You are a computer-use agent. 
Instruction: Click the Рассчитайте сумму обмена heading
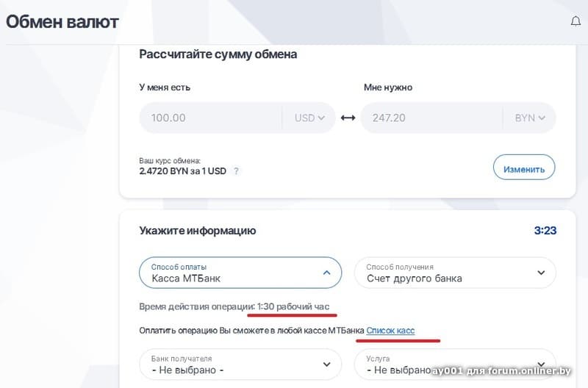click(218, 54)
